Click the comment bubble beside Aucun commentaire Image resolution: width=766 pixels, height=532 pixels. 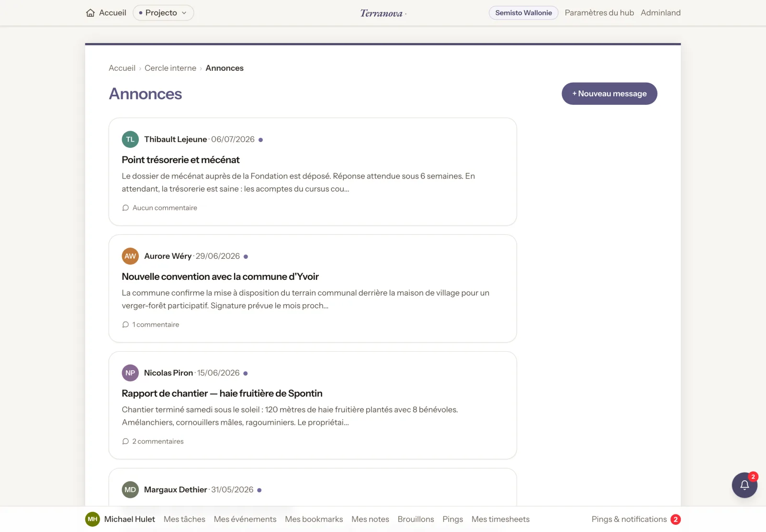(x=125, y=208)
